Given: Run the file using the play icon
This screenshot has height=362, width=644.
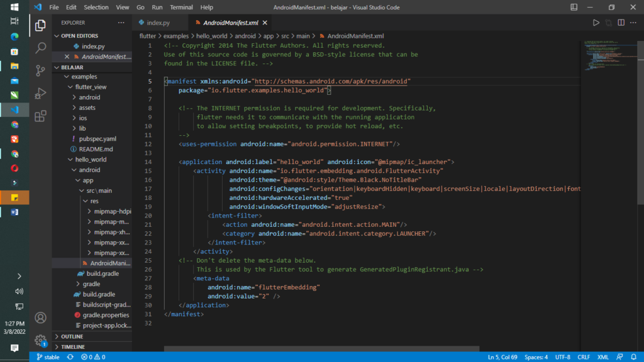Looking at the screenshot, I should coord(596,22).
